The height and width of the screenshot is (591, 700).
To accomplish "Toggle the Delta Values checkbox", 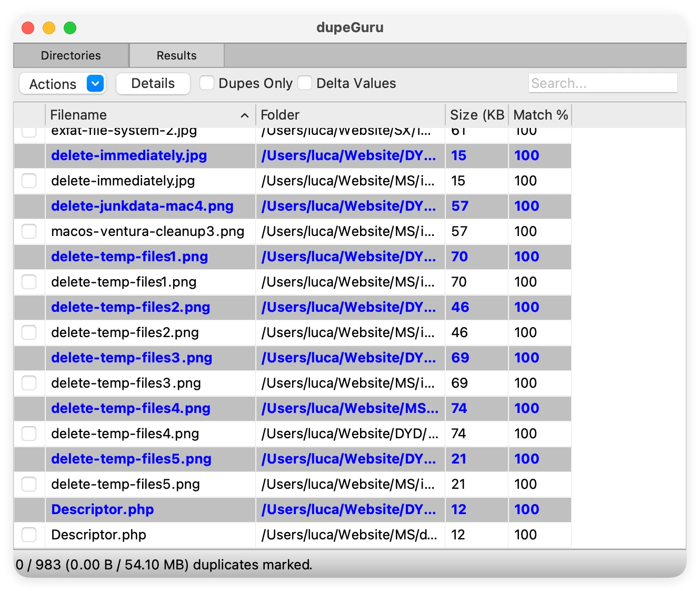I will coord(305,83).
